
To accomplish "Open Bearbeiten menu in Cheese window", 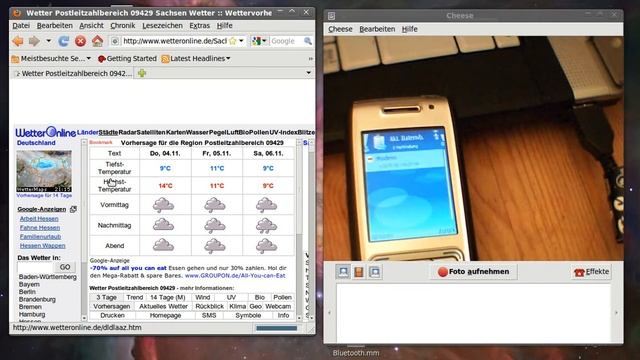I will tap(377, 29).
